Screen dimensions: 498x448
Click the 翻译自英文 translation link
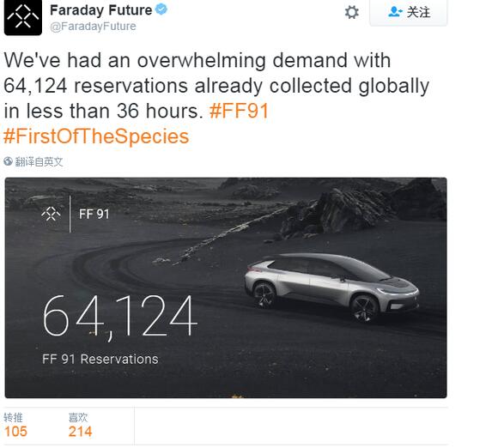39,162
